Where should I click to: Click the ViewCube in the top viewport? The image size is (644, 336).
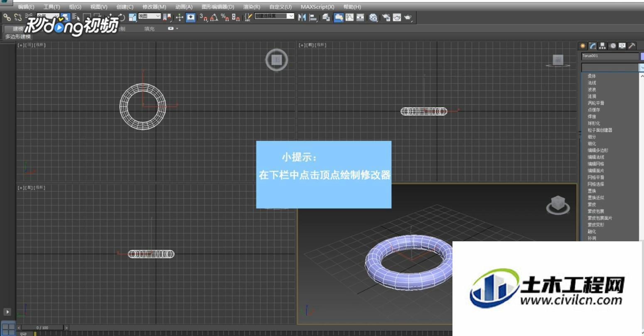(x=277, y=60)
